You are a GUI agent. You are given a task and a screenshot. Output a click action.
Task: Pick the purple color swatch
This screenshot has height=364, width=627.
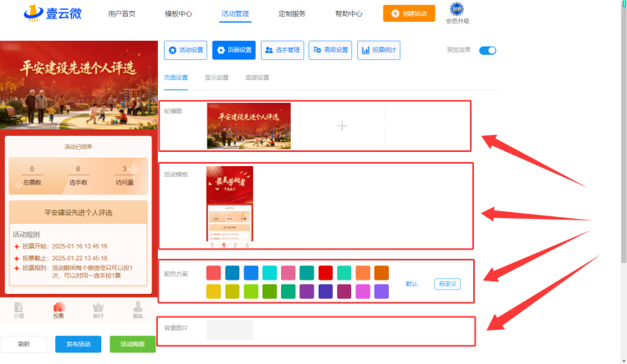coord(307,291)
